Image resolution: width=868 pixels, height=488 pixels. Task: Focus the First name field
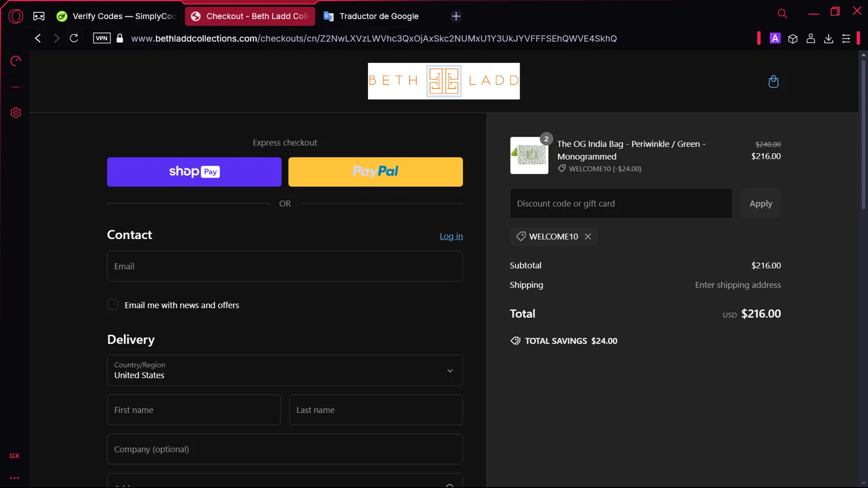pyautogui.click(x=194, y=410)
